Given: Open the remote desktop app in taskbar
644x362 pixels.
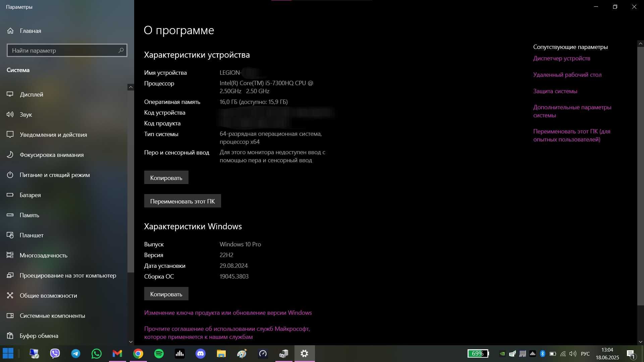Looking at the screenshot, I should (34, 354).
